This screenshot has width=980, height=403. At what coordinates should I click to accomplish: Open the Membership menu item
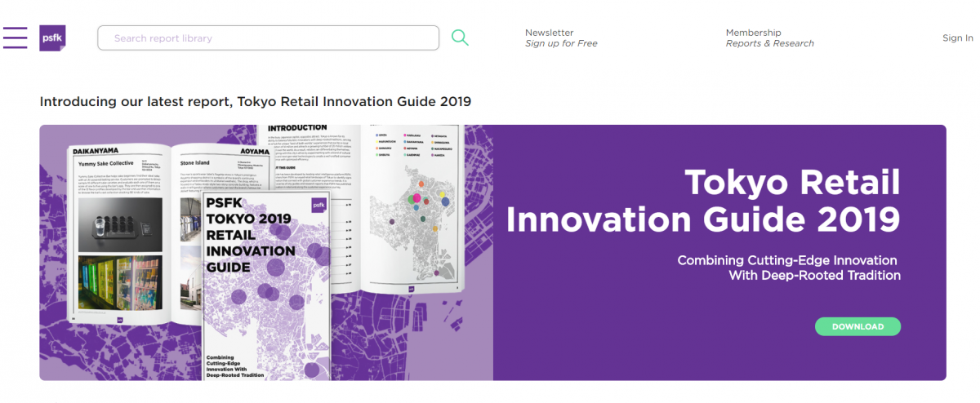[753, 33]
